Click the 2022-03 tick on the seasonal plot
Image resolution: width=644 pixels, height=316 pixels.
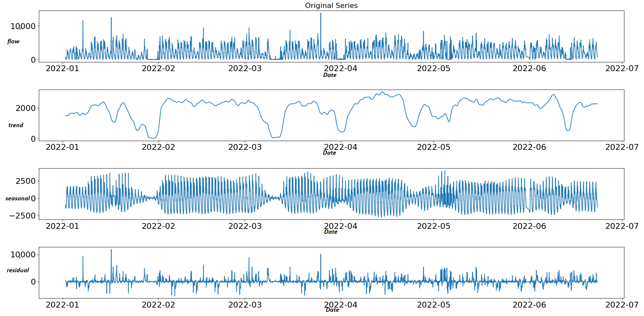pyautogui.click(x=245, y=226)
